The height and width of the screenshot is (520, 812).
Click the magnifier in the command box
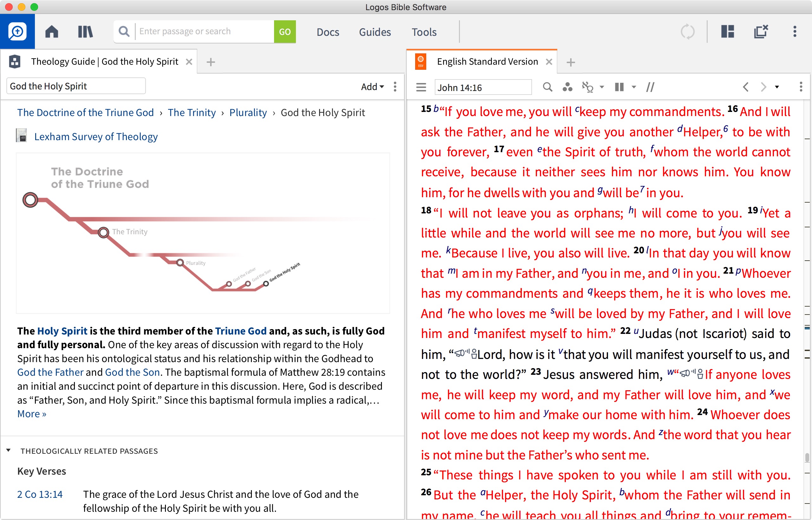click(x=124, y=31)
